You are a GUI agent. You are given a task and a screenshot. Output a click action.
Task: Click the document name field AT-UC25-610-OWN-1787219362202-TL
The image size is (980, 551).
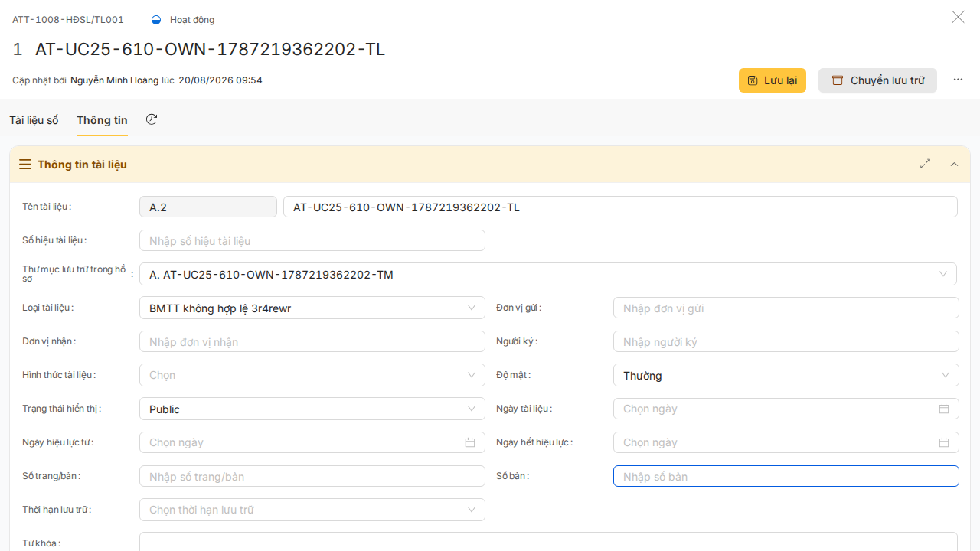620,207
